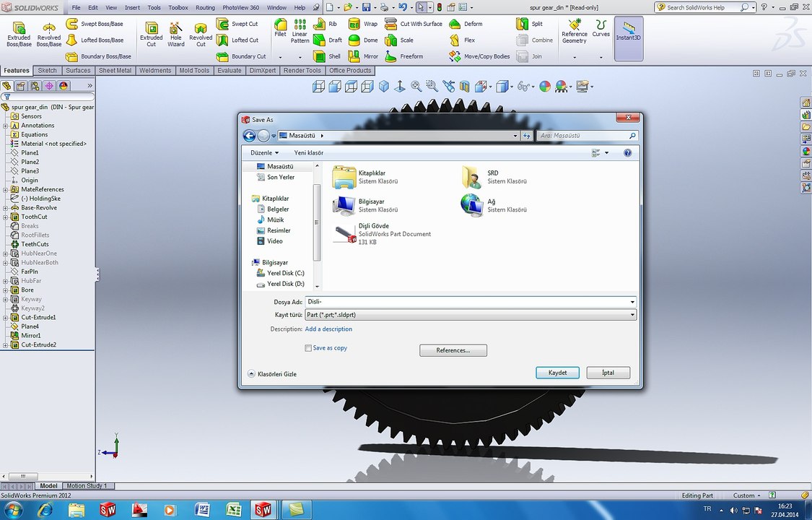The image size is (812, 520).
Task: Collapse folders with Klasörleri Gizle
Action: click(272, 374)
